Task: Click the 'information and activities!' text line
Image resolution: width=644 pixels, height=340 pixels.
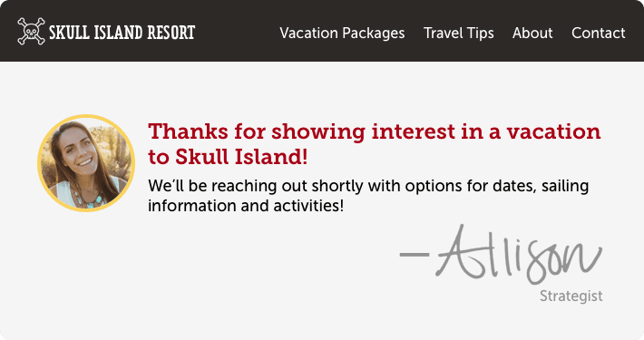Action: pyautogui.click(x=246, y=206)
